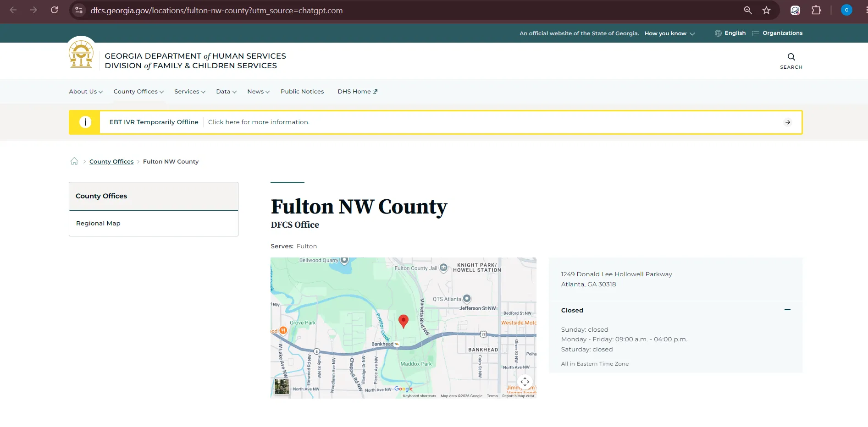Image resolution: width=868 pixels, height=427 pixels.
Task: Open the browser extensions puzzle icon
Action: tap(816, 10)
